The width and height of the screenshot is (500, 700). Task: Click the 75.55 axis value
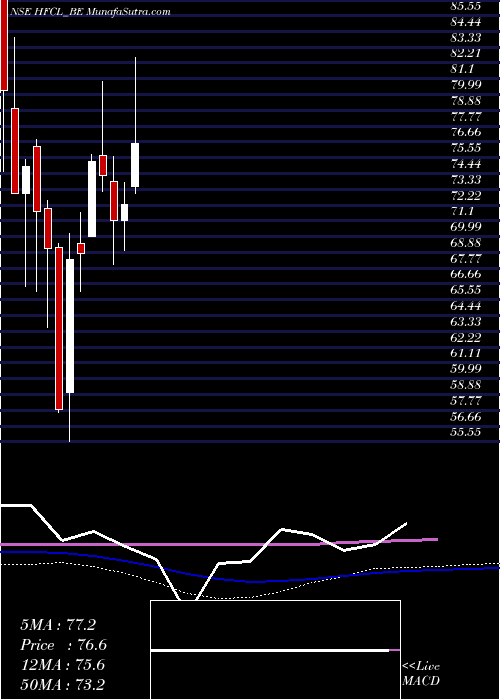[466, 148]
